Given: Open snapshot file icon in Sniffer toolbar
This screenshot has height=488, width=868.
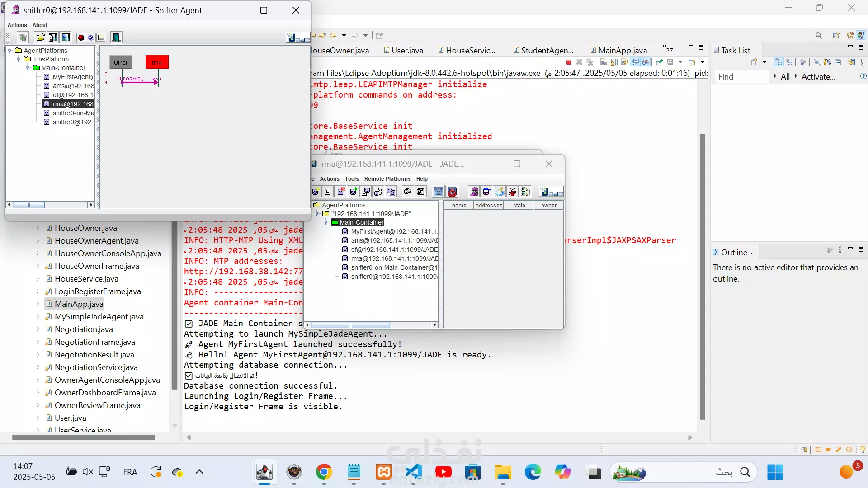Looking at the screenshot, I should click(x=40, y=38).
